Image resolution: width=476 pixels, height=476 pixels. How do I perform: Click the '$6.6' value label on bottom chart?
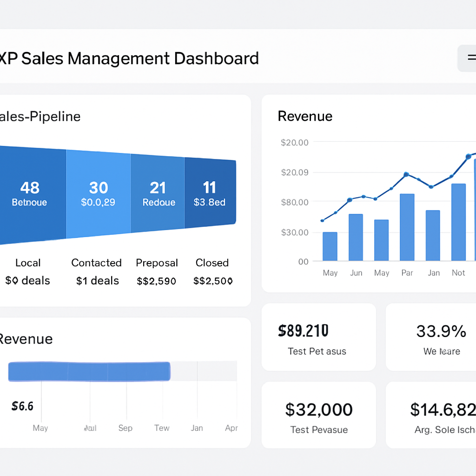(21, 406)
